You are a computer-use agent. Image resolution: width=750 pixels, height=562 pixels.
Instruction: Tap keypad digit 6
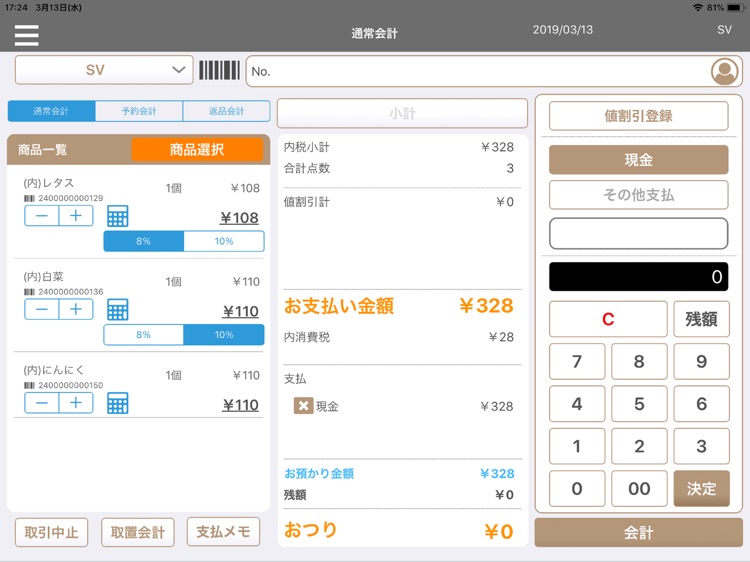point(701,404)
